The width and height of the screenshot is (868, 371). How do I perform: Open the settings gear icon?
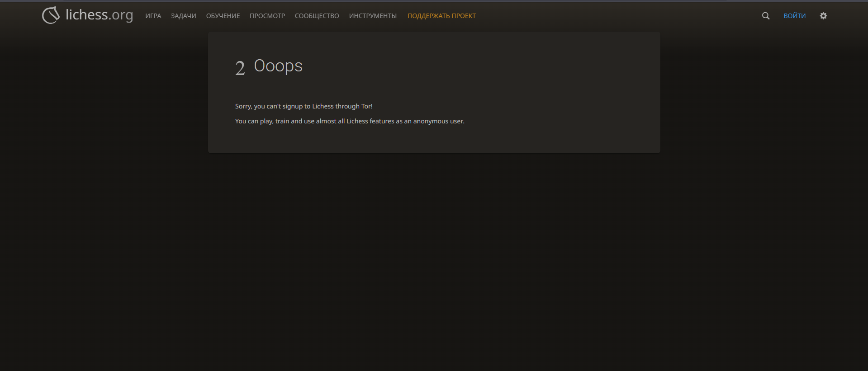tap(823, 16)
